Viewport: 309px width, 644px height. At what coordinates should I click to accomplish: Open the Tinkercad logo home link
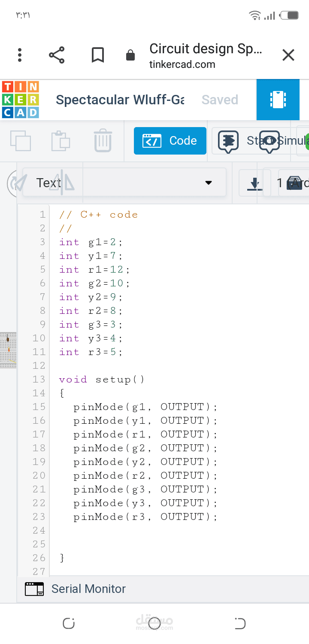21,100
